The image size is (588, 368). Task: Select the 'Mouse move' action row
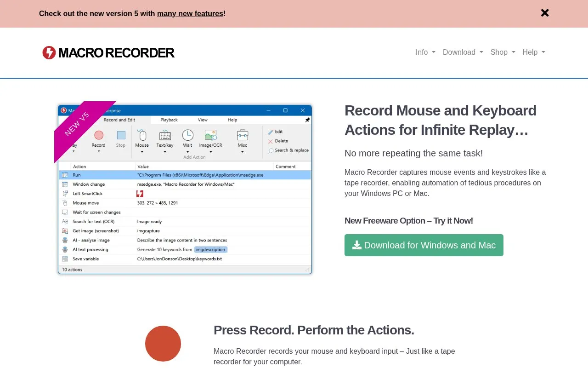pyautogui.click(x=185, y=203)
